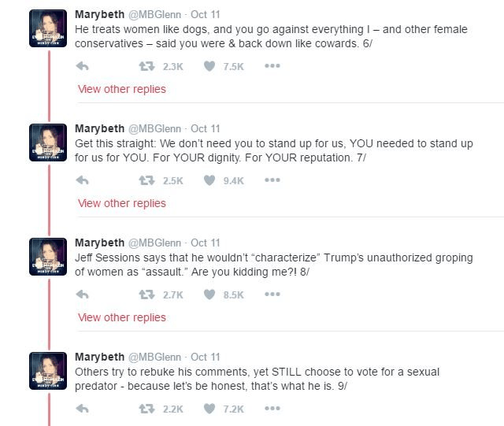Like the tweet with 7.2K likes
Screen dimensions: 504x426
(x=209, y=409)
